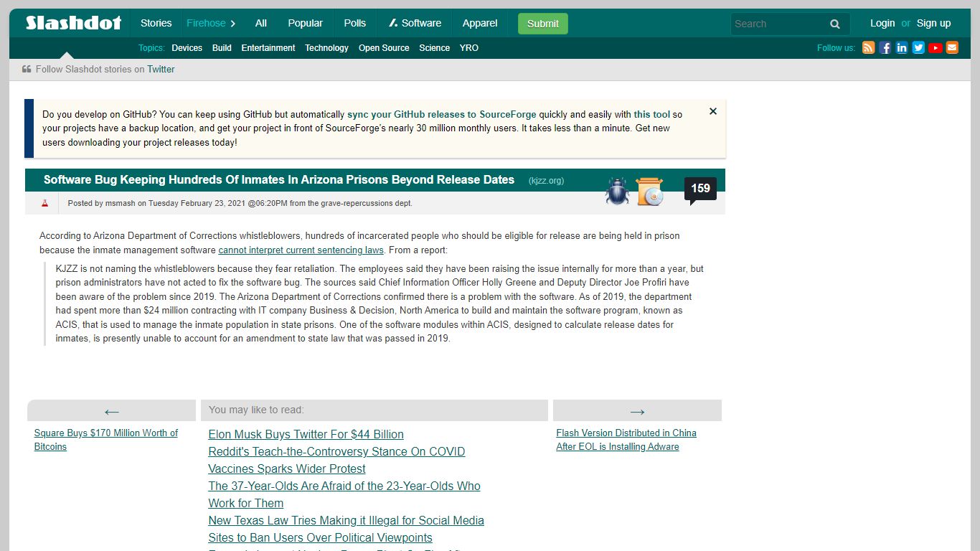Open 'cannot interpret current sentencing laws' link

point(301,250)
